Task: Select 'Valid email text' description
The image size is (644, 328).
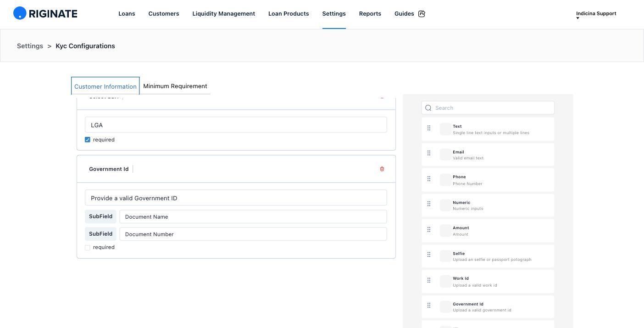Action: point(468,158)
